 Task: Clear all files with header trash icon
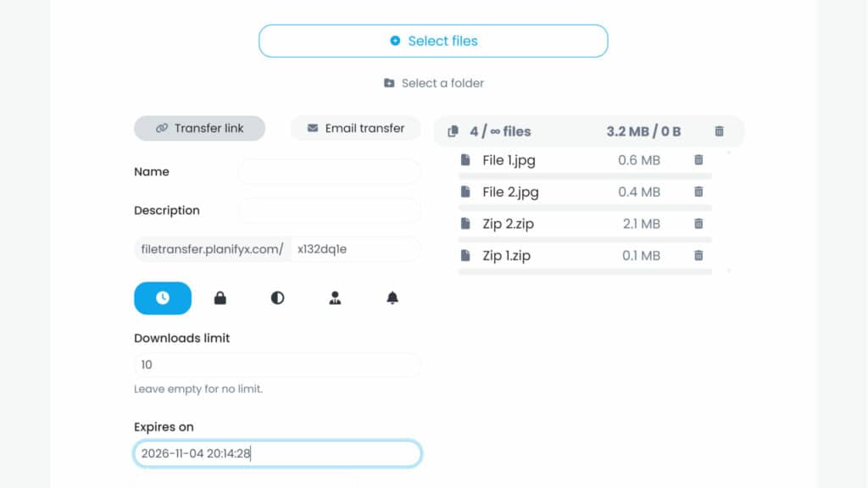tap(719, 131)
